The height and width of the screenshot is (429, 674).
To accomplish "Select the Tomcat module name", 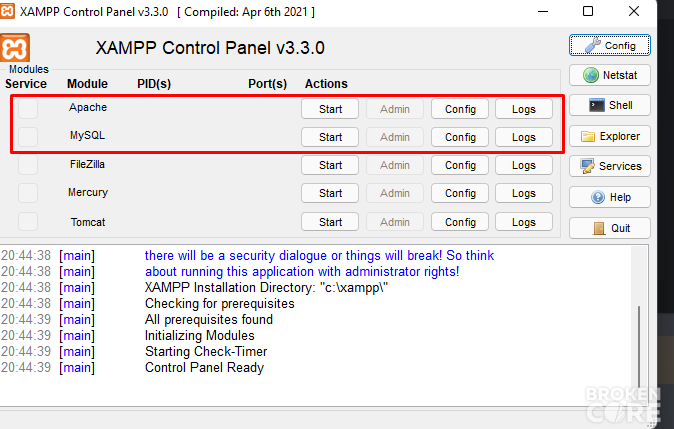I will 88,222.
